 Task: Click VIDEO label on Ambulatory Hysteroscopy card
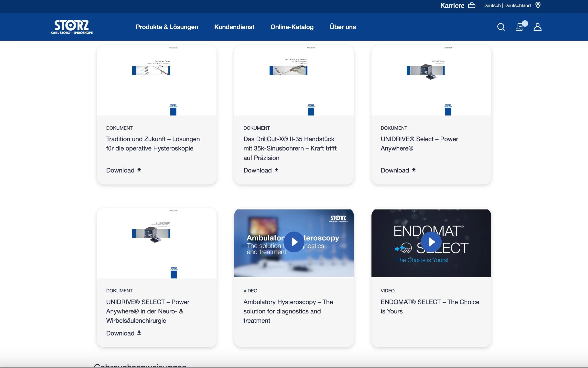[x=250, y=291]
